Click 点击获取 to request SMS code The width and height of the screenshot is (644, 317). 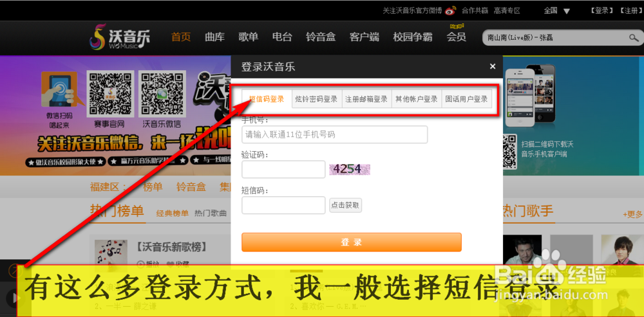345,205
